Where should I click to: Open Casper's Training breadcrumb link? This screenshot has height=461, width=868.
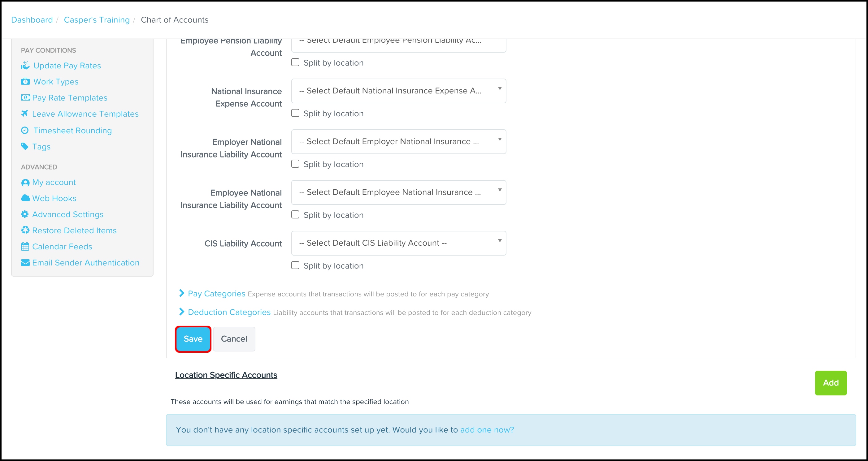coord(97,20)
